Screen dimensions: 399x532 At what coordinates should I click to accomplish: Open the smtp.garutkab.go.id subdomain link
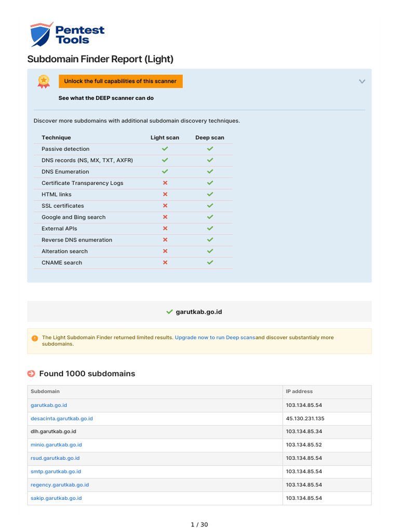tap(56, 472)
